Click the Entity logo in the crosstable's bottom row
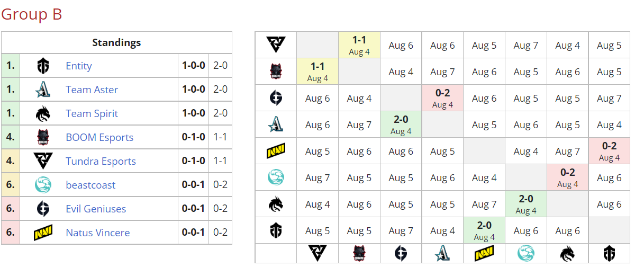This screenshot has height=276, width=644. 609,254
